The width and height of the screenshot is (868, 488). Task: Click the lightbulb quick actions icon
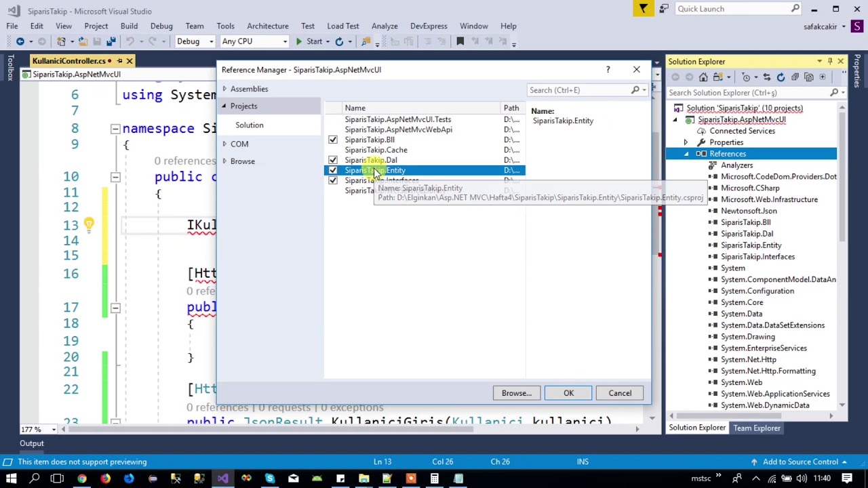coord(89,224)
